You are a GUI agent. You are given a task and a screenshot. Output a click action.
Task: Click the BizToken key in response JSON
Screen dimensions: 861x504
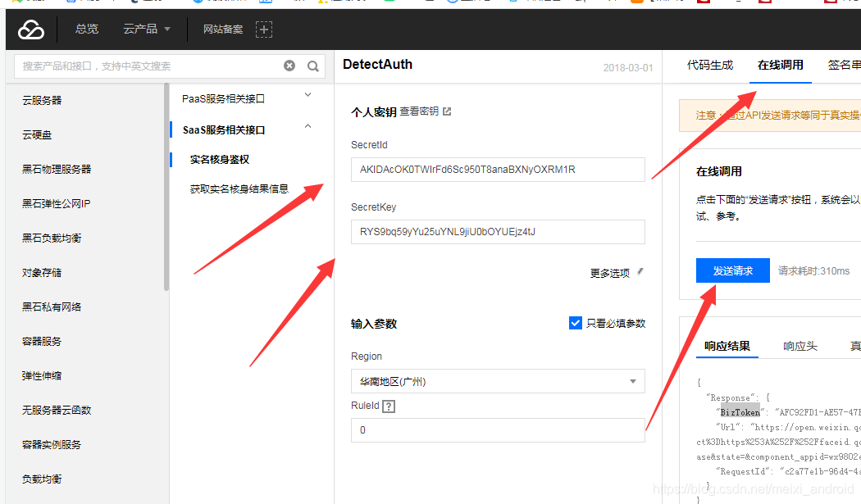(740, 412)
